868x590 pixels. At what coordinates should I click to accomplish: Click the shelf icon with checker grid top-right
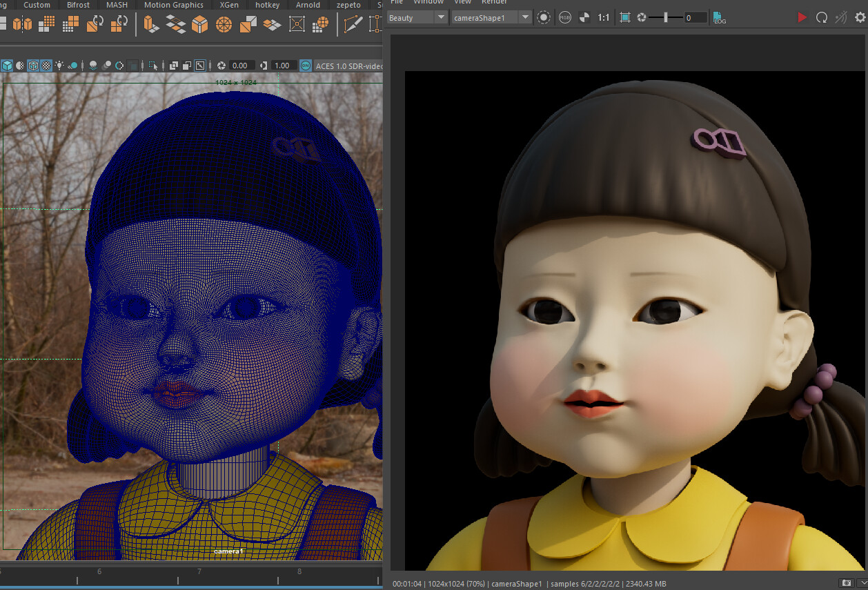pos(46,25)
